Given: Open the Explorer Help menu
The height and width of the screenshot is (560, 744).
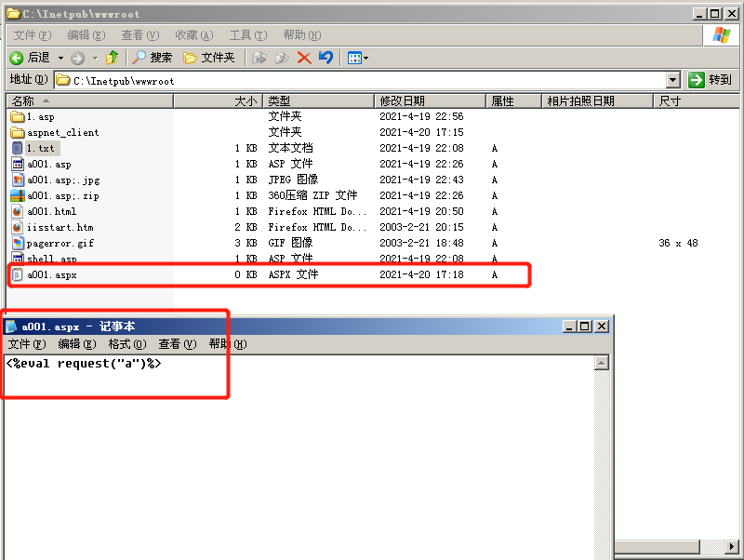Looking at the screenshot, I should click(x=302, y=35).
